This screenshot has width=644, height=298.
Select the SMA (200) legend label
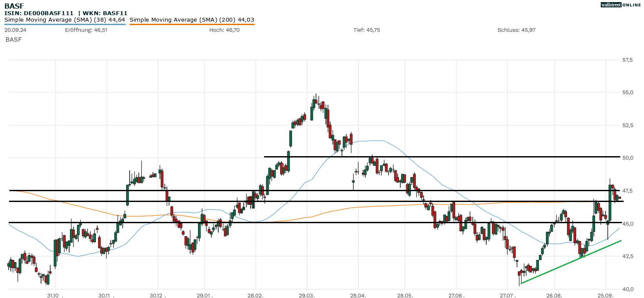[192, 19]
